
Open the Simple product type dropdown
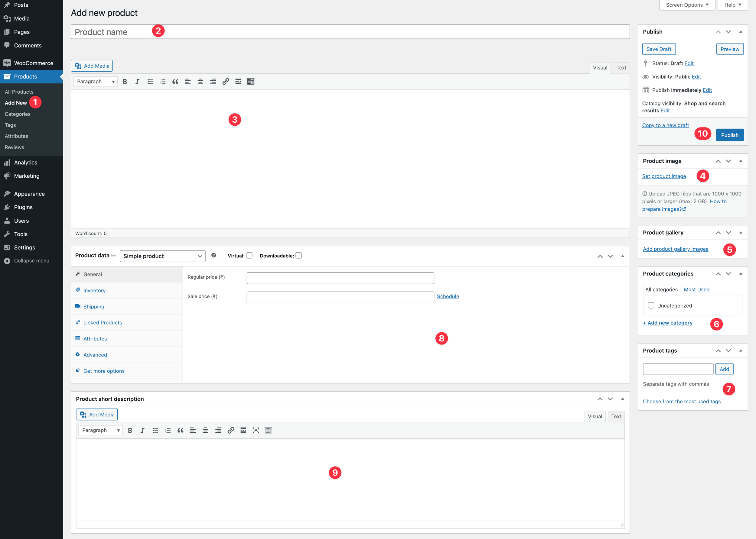click(162, 256)
